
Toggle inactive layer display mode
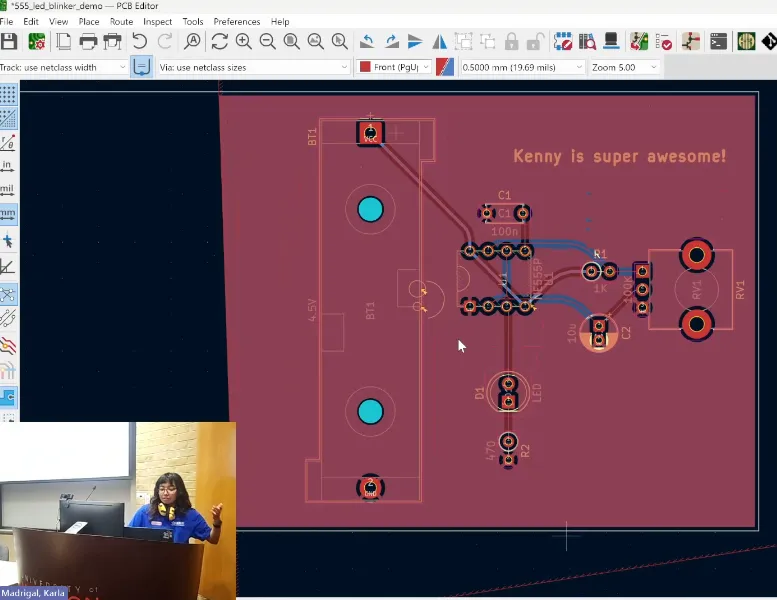coord(8,345)
